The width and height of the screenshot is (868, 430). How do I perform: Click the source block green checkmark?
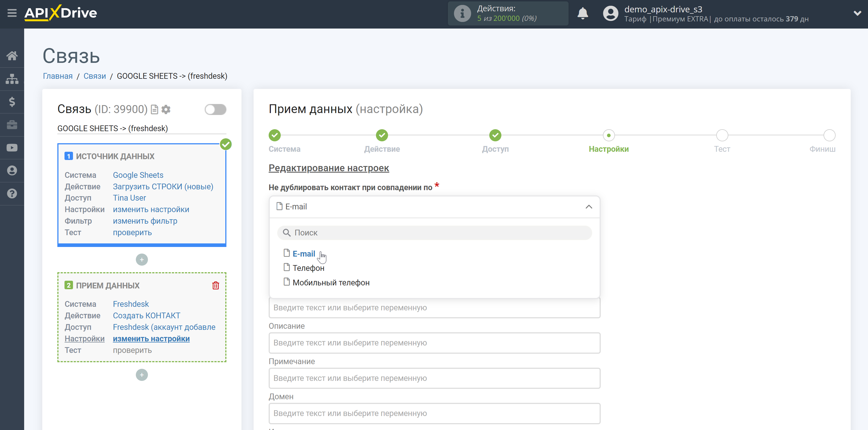(226, 144)
